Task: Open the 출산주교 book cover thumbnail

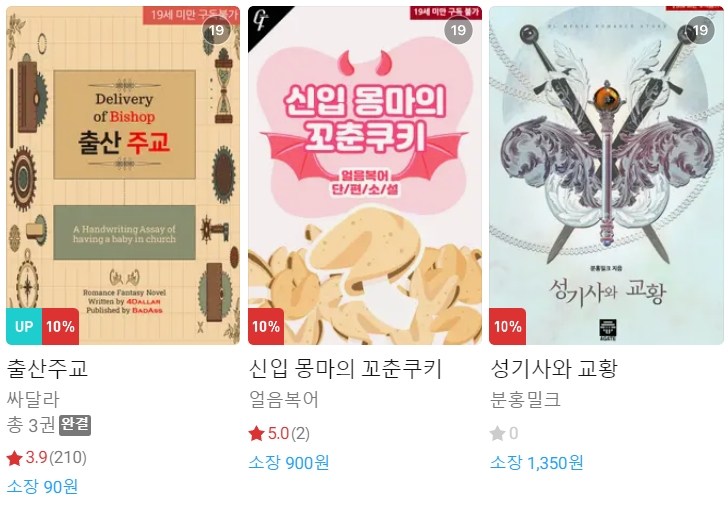Action: coord(123,175)
